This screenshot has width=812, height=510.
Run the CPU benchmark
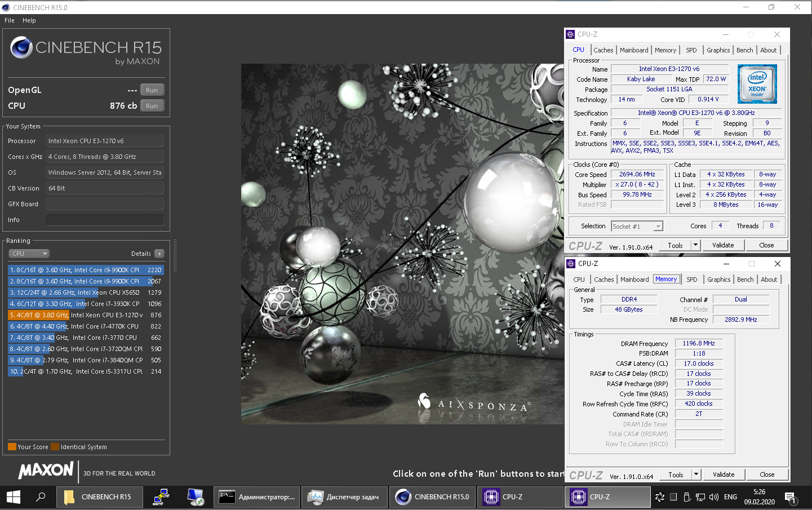coord(152,106)
